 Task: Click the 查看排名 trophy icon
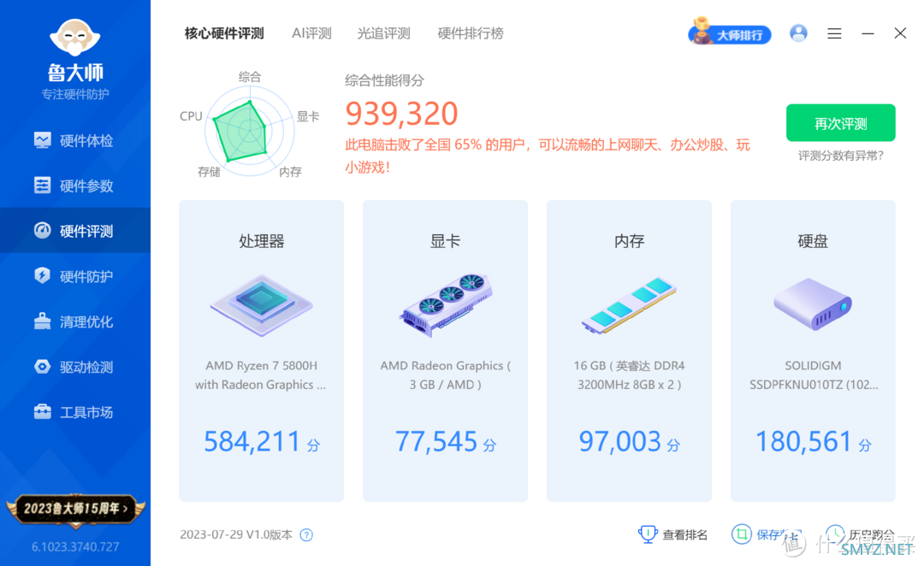click(x=648, y=534)
